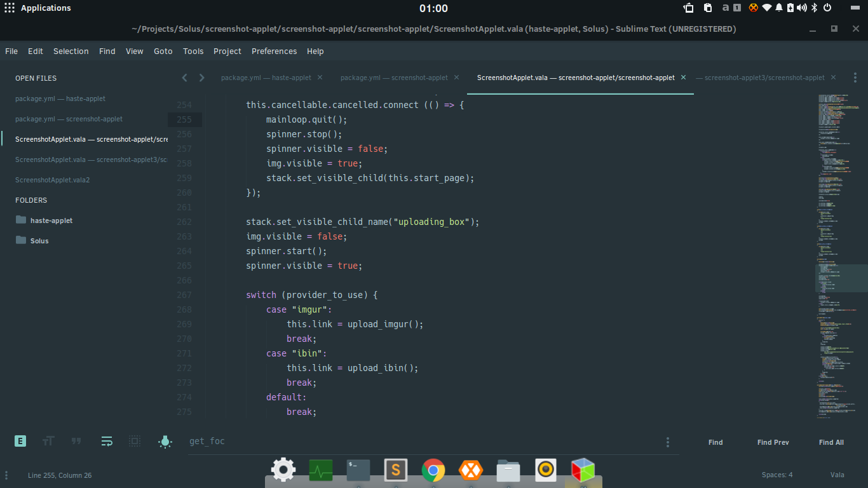Click the previous tab arrow

coord(184,78)
